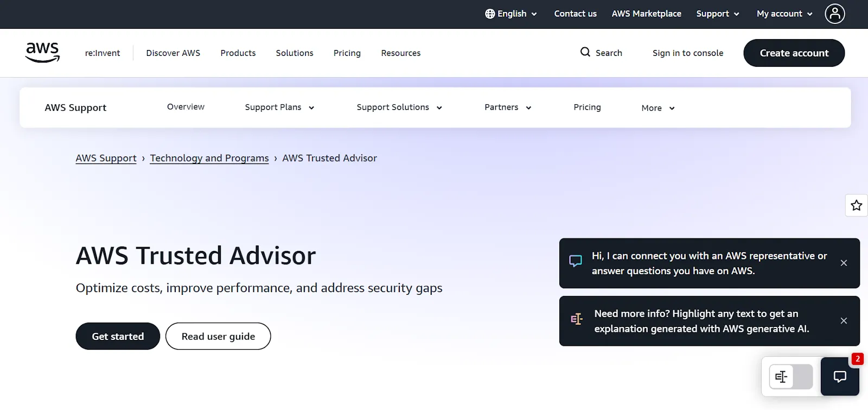Close the generative AI info notification

tap(844, 321)
